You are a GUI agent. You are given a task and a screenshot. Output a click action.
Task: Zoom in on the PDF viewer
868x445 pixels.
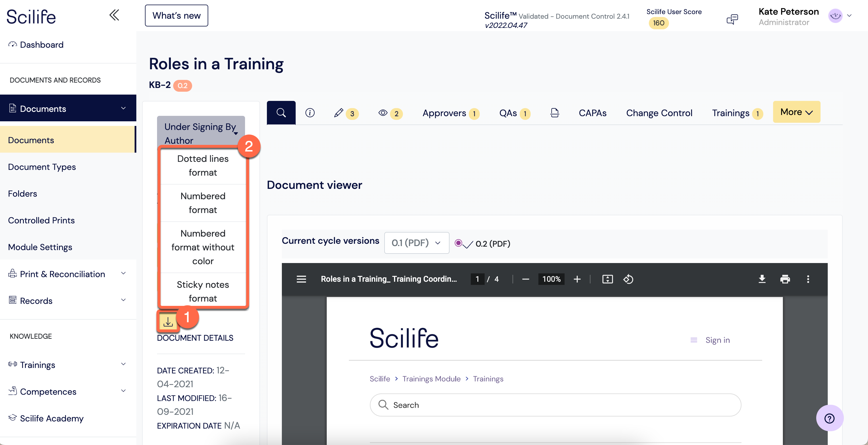pyautogui.click(x=577, y=279)
